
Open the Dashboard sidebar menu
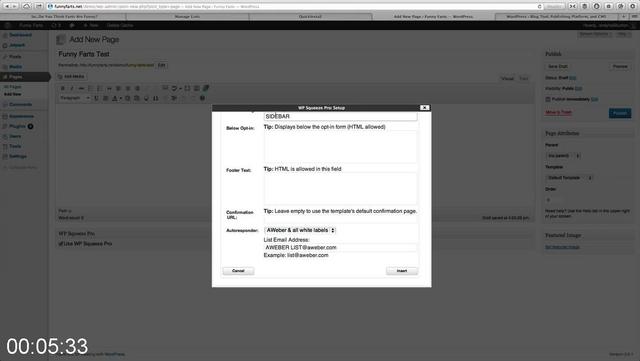20,35
